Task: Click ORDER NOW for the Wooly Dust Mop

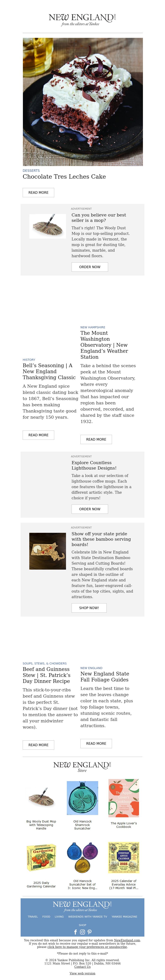Action: point(90,267)
